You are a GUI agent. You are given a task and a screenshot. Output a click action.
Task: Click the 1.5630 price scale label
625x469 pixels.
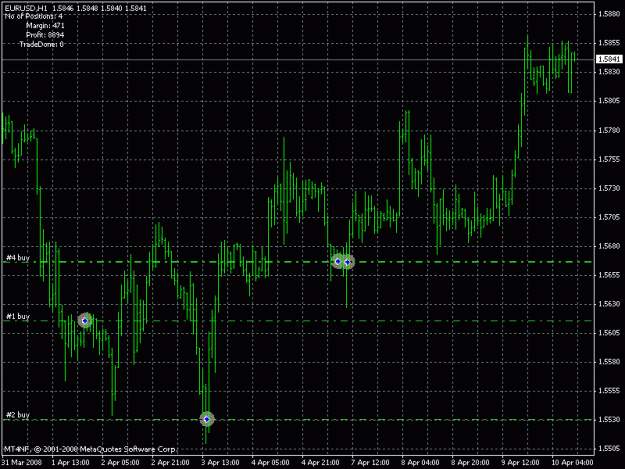[x=609, y=304]
